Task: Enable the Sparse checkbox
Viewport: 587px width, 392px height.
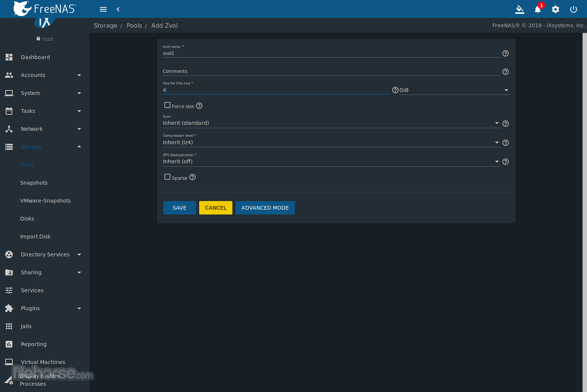Action: point(167,177)
